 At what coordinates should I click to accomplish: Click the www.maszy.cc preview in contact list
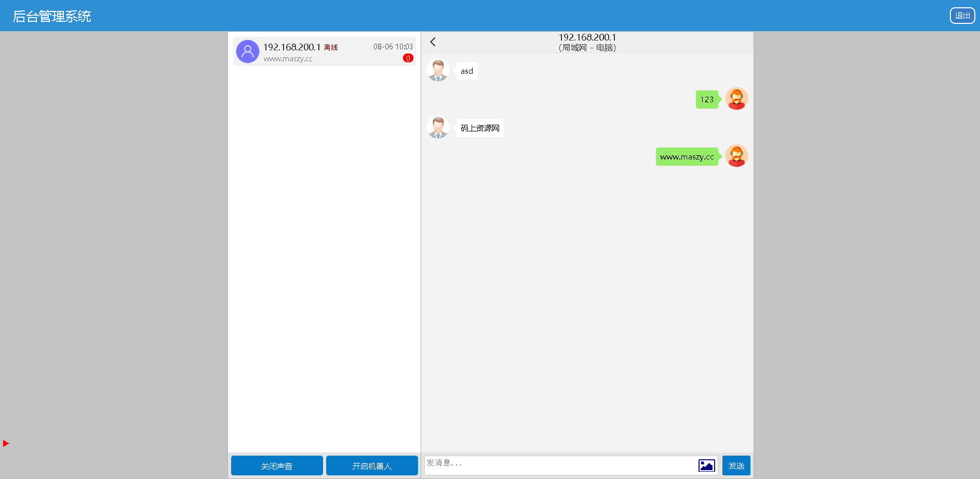click(x=288, y=59)
